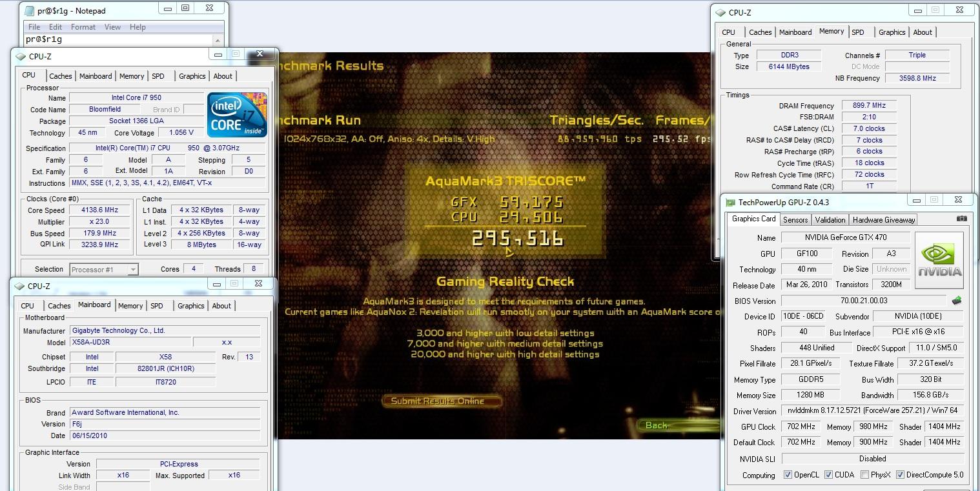
Task: Click the Core Speed value 4138.6 MHz
Action: click(100, 210)
